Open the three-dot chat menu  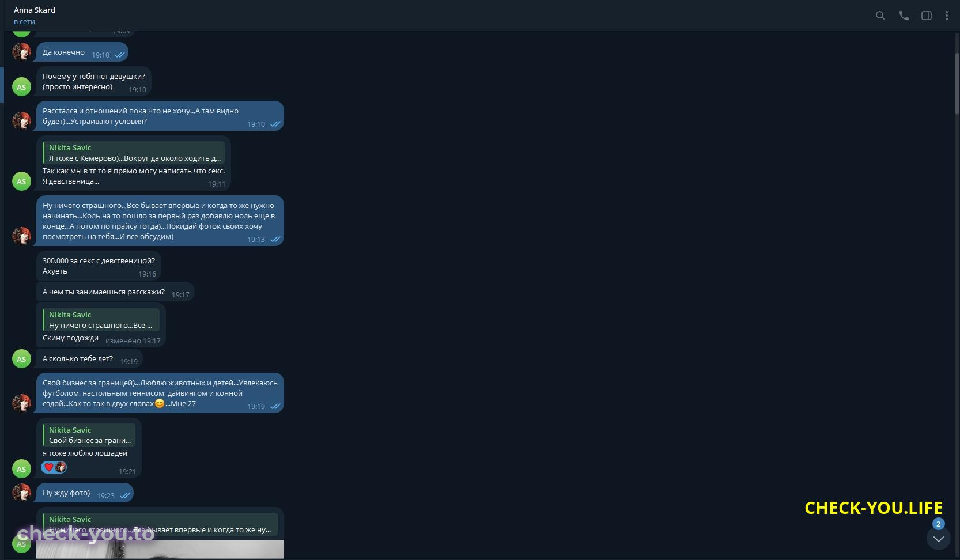(x=947, y=16)
